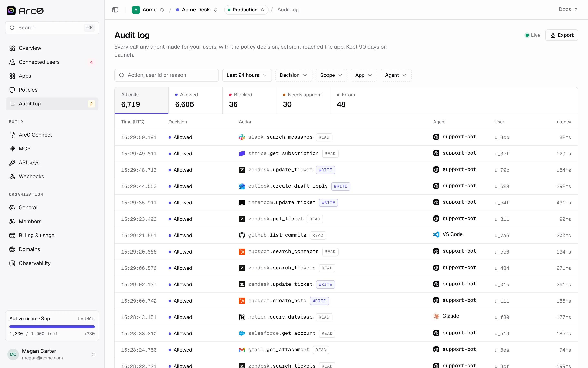Click the Action, user id or reason field
The height and width of the screenshot is (368, 588).
pos(166,75)
